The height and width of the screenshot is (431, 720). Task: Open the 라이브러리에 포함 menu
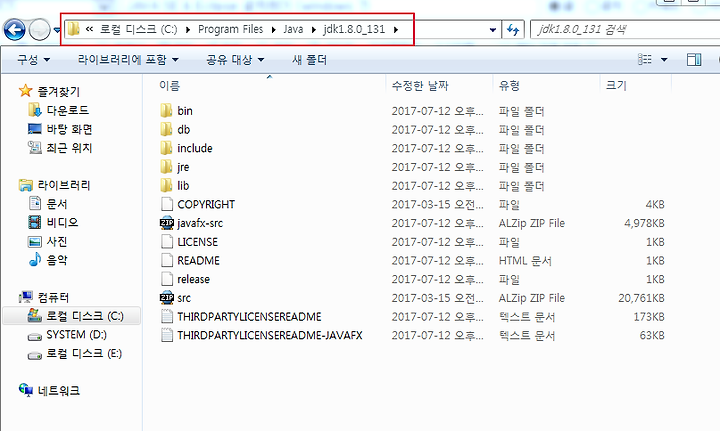point(128,60)
